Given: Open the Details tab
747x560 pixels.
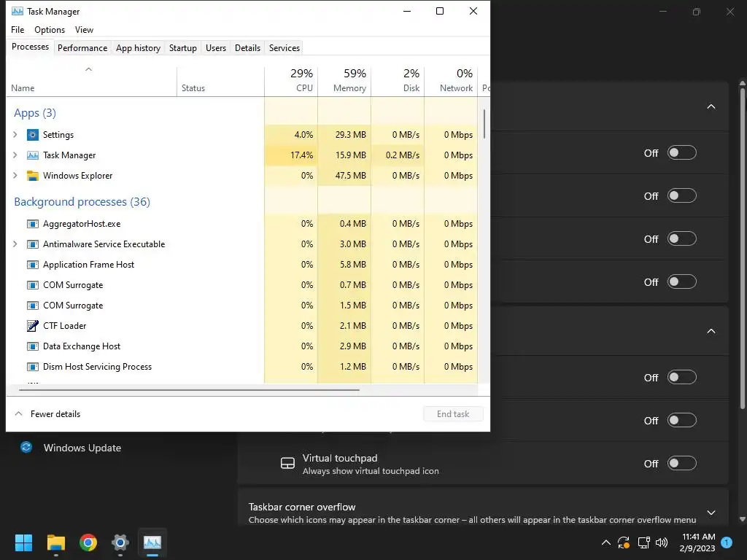Looking at the screenshot, I should tap(248, 47).
